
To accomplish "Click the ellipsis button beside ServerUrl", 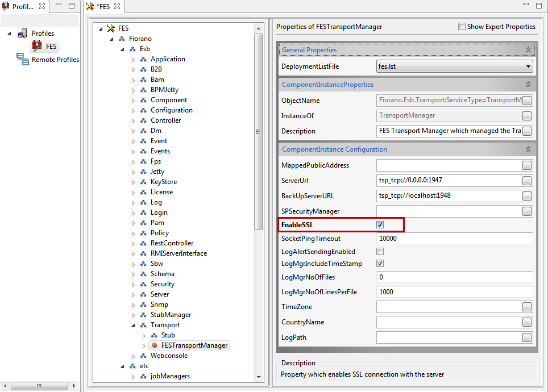I will [x=527, y=181].
